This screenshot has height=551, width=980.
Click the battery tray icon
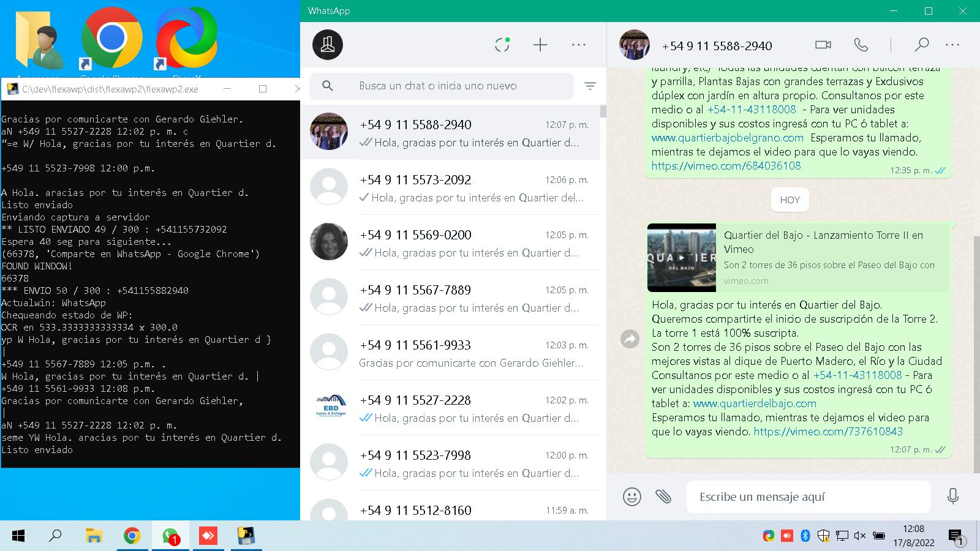click(x=878, y=536)
